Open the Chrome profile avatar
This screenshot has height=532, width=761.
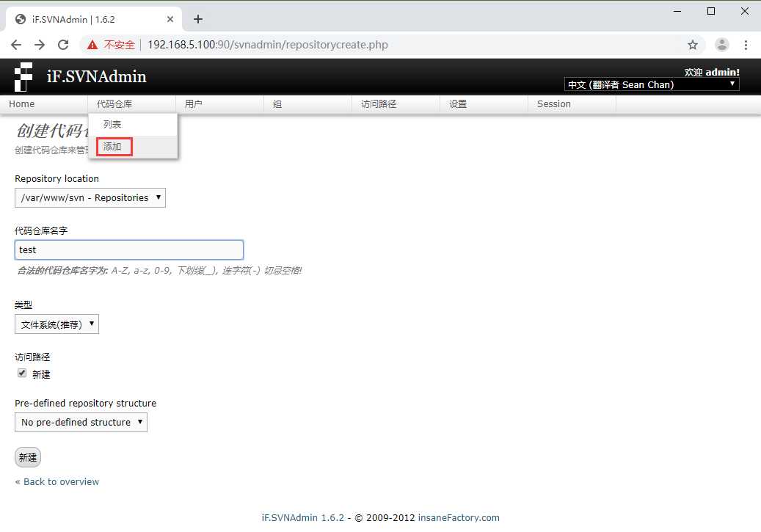(x=721, y=45)
